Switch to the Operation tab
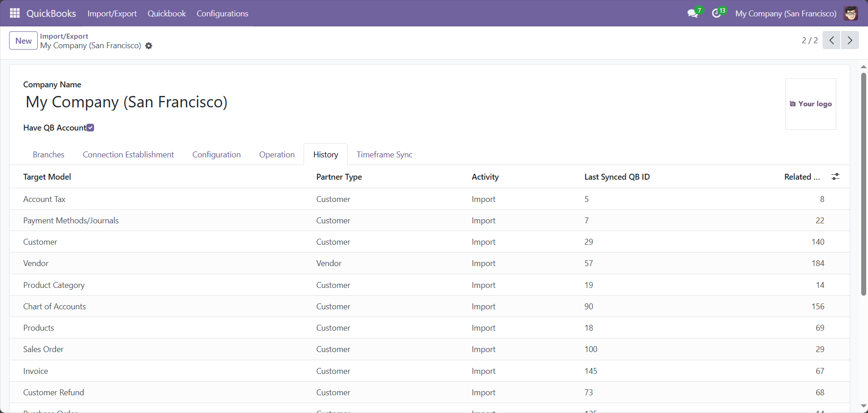868x413 pixels. tap(277, 154)
